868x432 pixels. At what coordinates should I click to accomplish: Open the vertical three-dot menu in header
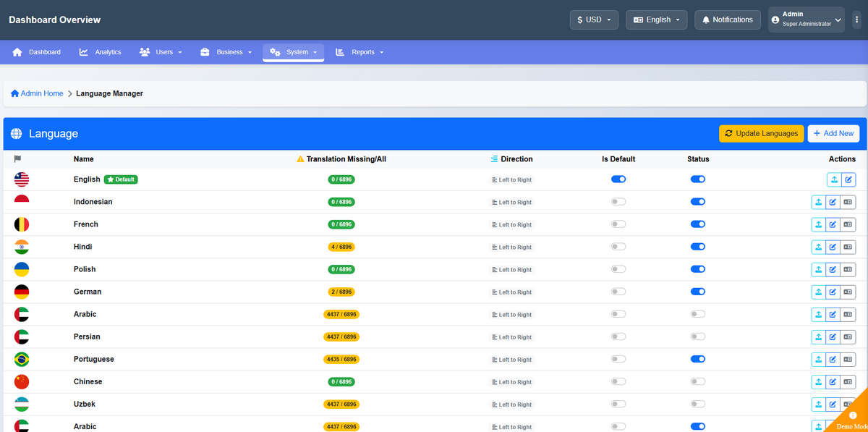coord(856,20)
